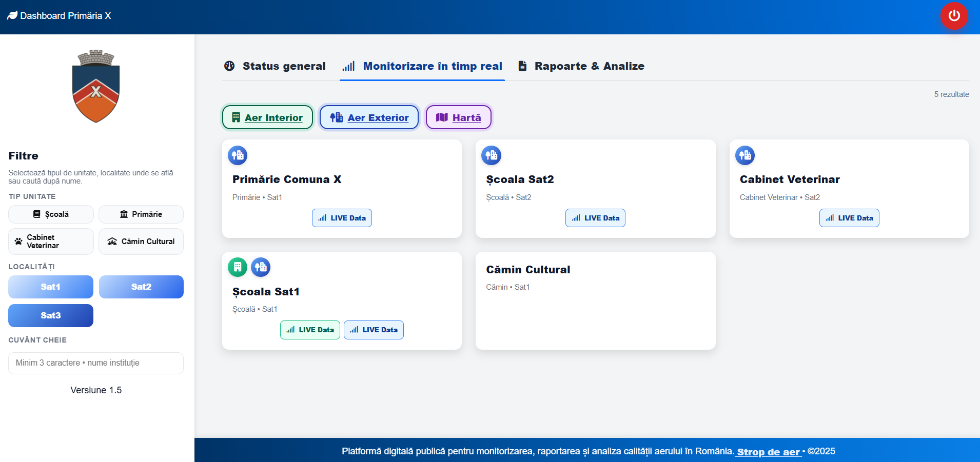Click the leaf logo in header

tap(12, 16)
